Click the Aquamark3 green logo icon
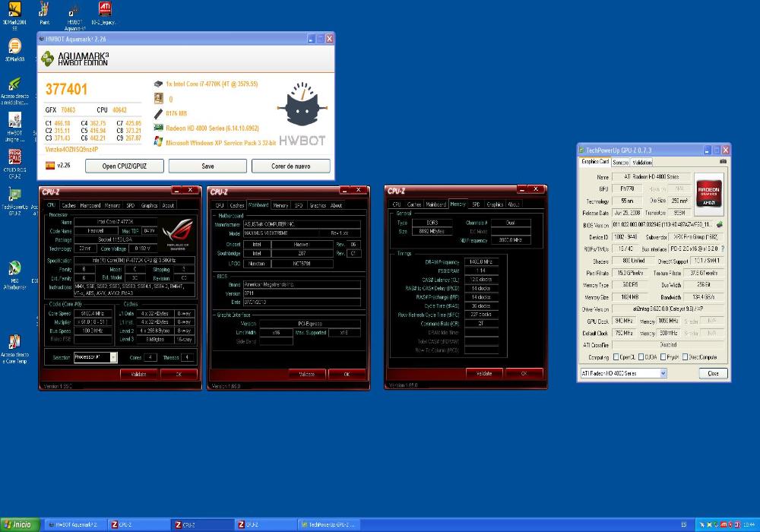The height and width of the screenshot is (532, 760). 47,59
